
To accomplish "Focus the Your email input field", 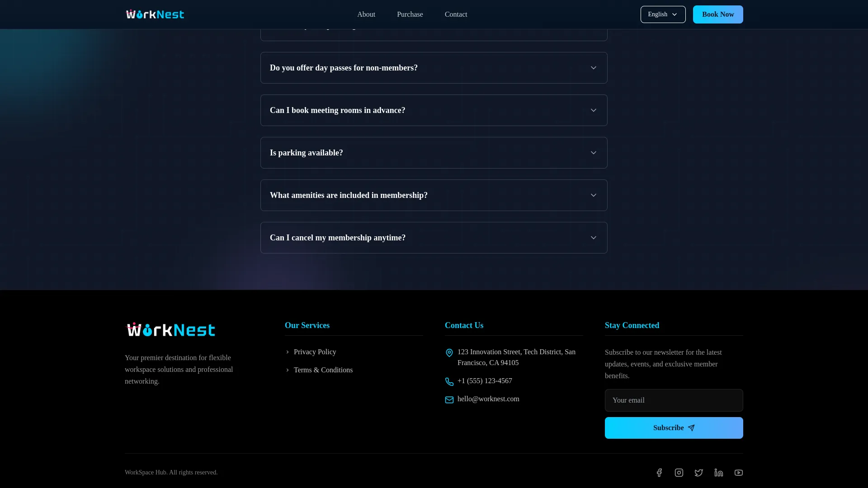I will click(x=674, y=400).
